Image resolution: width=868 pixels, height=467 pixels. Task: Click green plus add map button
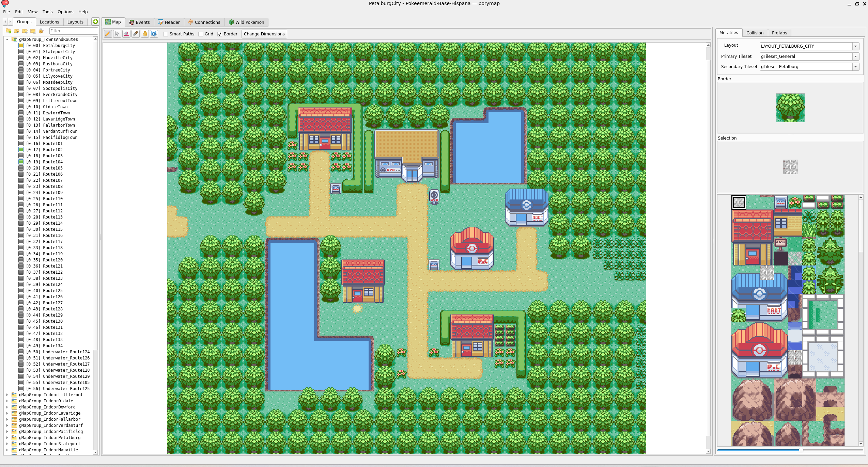(95, 21)
